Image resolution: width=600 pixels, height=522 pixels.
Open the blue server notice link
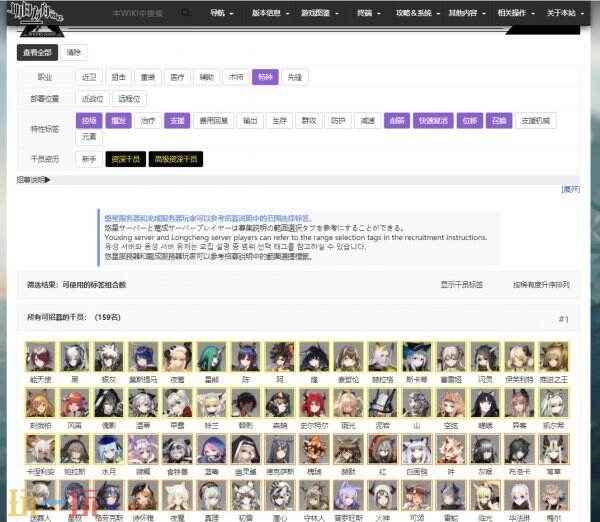pos(209,219)
